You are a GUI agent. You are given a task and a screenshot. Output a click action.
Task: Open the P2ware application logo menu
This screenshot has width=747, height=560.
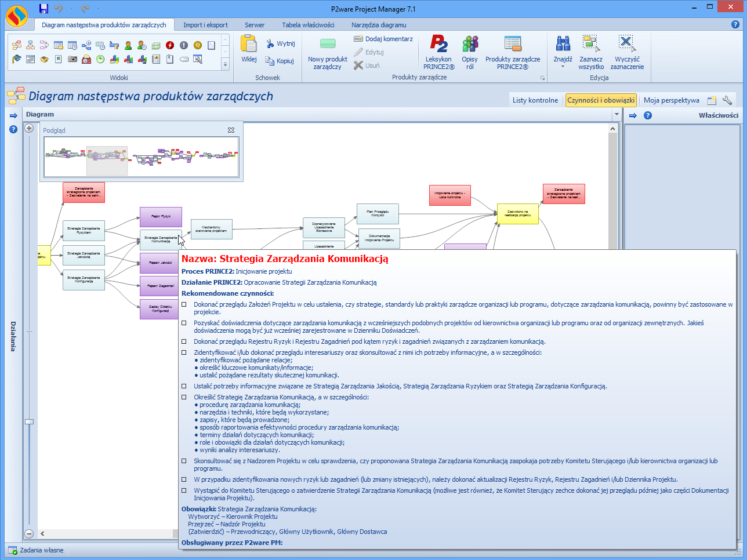point(17,17)
